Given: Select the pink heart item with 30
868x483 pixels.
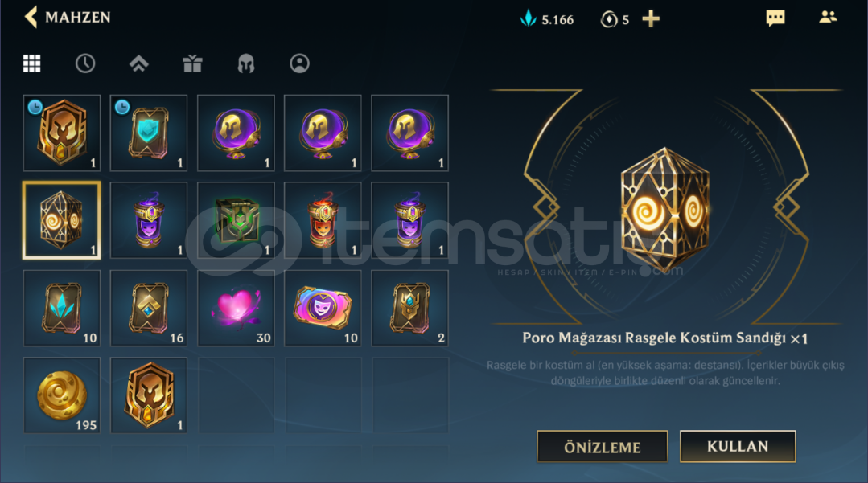Looking at the screenshot, I should click(236, 308).
